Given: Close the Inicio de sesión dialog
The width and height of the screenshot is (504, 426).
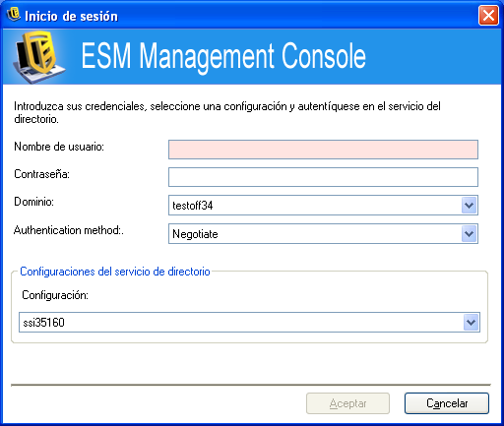Looking at the screenshot, I should point(488,16).
